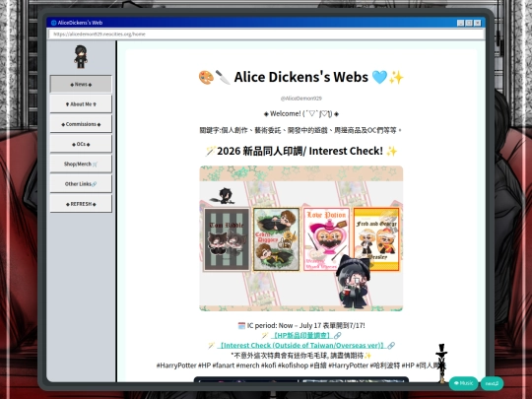Click the chain icon after HP新品印量調查
Screen dimensions: 532x399
tap(337, 336)
